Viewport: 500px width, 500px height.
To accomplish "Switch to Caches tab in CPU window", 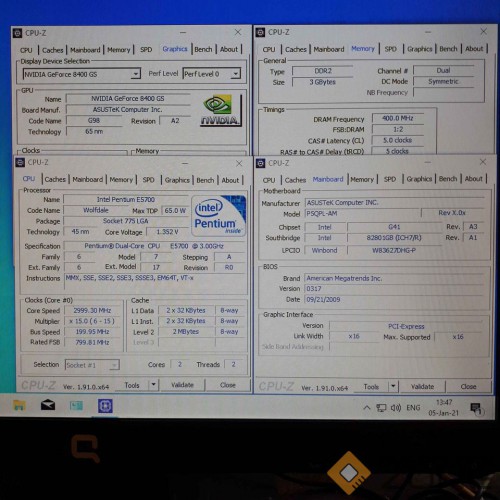I will pos(55,180).
